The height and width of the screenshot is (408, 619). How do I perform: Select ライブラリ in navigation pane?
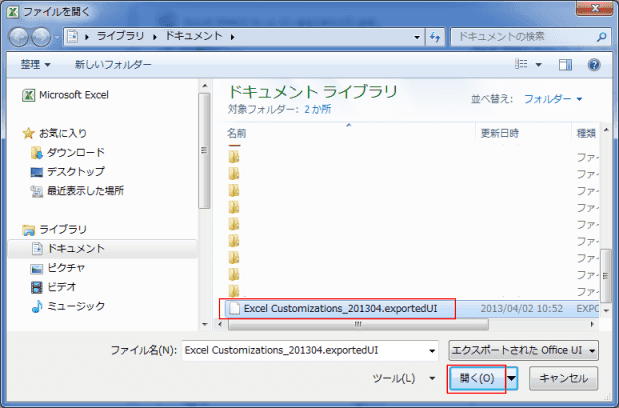[x=54, y=229]
